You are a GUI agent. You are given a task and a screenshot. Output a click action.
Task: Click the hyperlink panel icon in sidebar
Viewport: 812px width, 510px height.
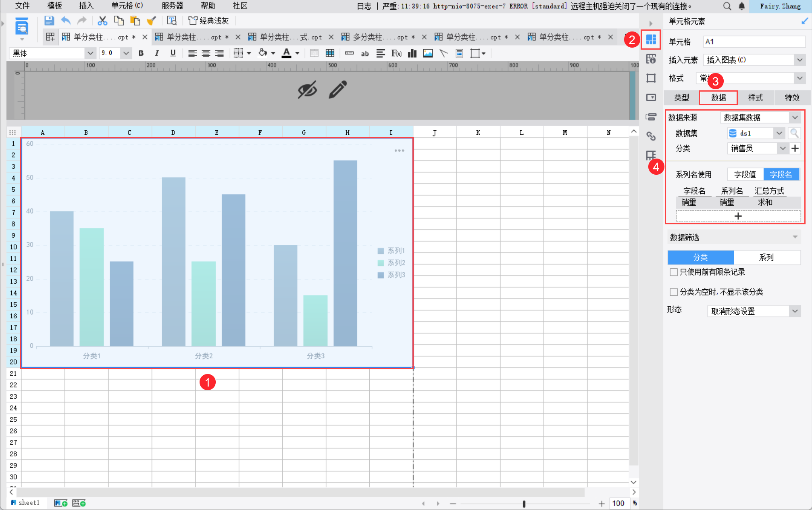click(651, 136)
